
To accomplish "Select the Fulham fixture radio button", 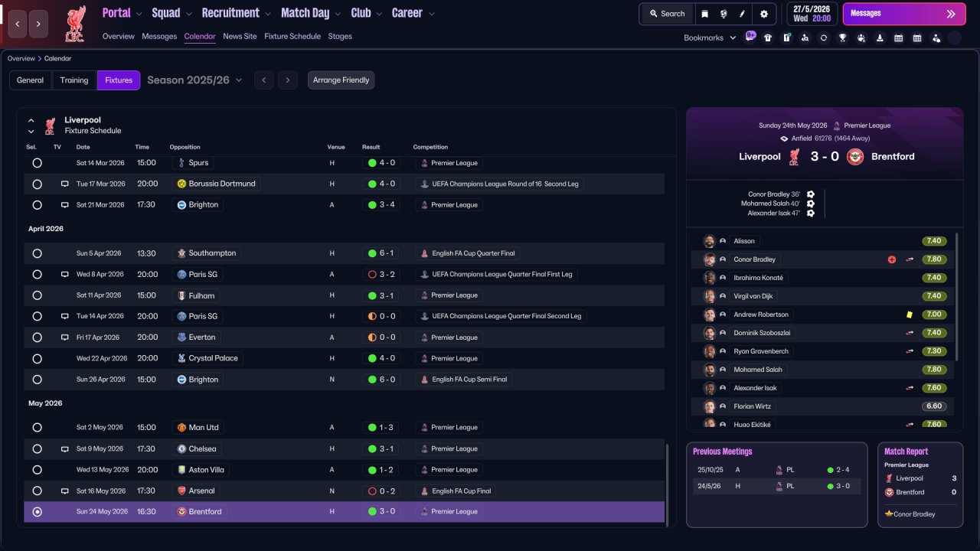I will [37, 295].
